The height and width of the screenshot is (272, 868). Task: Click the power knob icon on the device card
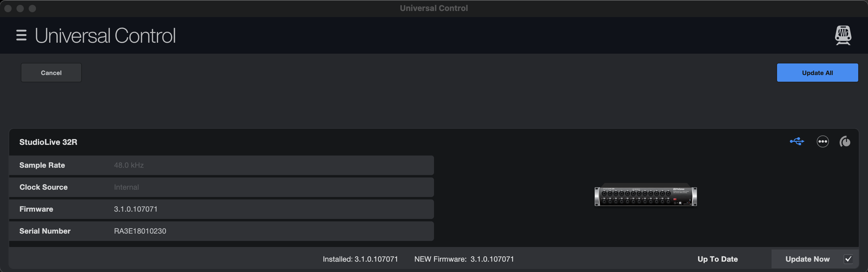[x=845, y=141]
